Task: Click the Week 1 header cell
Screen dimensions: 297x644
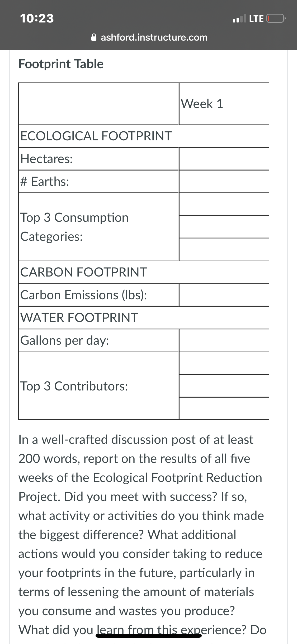Action: point(224,104)
